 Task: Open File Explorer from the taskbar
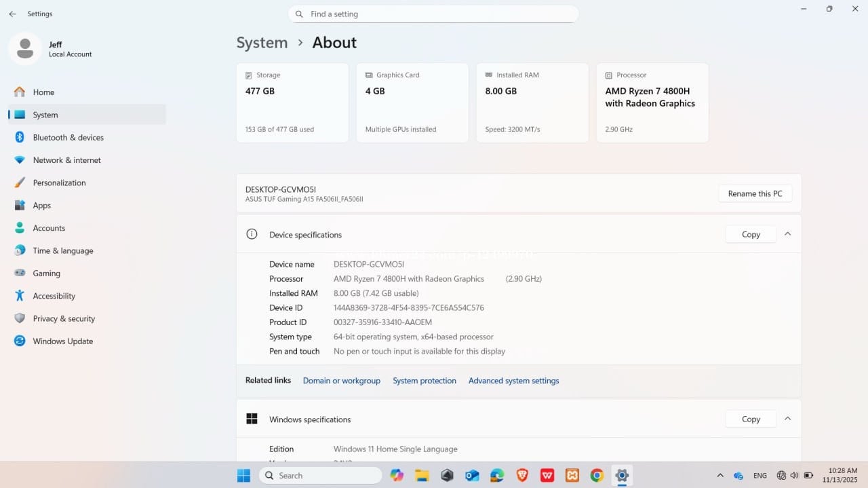click(x=422, y=476)
